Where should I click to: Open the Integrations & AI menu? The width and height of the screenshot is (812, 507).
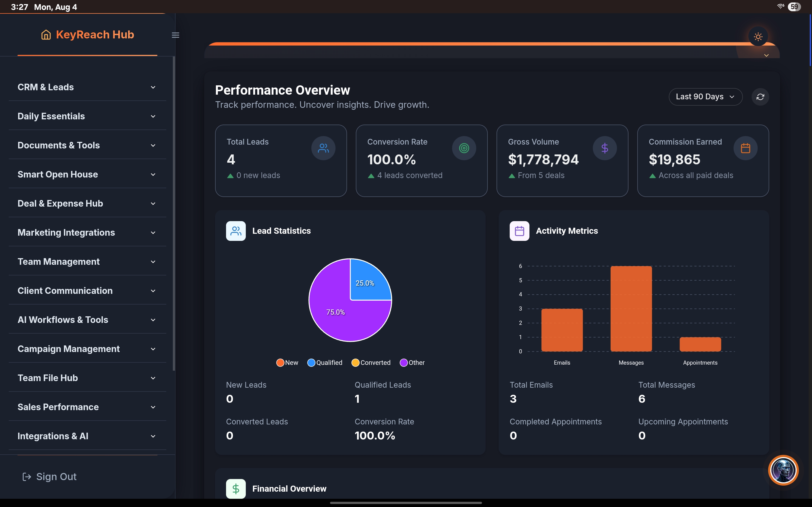coord(88,436)
